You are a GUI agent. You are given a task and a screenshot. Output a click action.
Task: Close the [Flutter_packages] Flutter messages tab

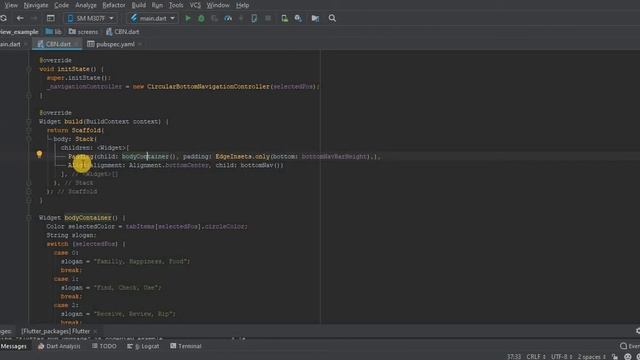coord(95,331)
